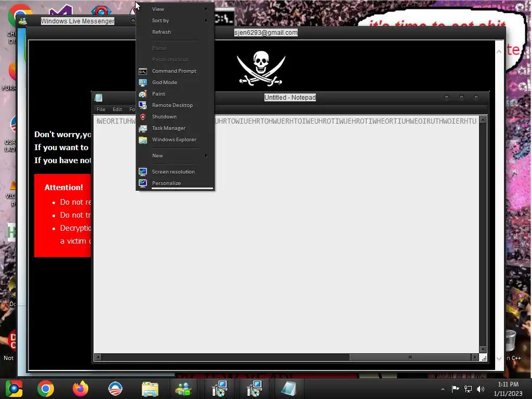Click the "Attention!" heading in red box
This screenshot has height=399, width=532.
[x=64, y=188]
